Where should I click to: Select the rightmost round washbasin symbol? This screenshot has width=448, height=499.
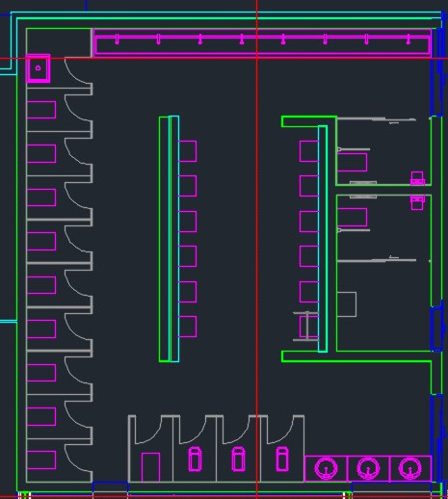pyautogui.click(x=409, y=468)
